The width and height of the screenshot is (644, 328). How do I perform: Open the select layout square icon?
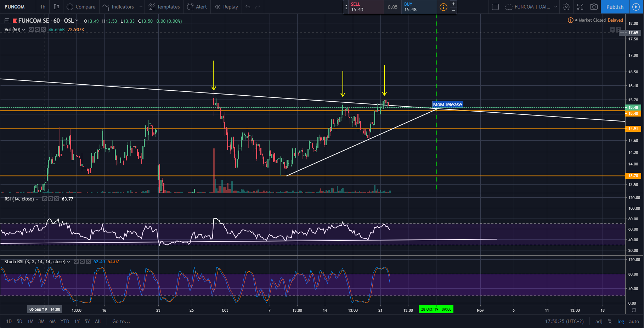click(495, 7)
